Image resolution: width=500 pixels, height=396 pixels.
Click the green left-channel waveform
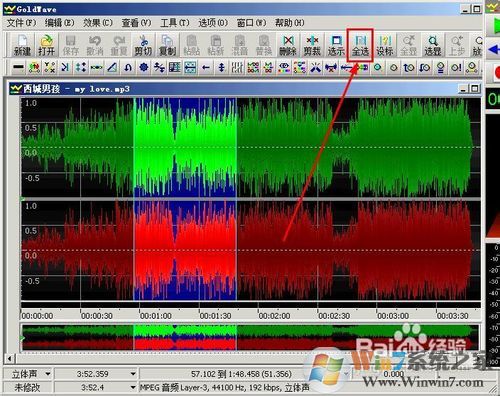[251, 147]
